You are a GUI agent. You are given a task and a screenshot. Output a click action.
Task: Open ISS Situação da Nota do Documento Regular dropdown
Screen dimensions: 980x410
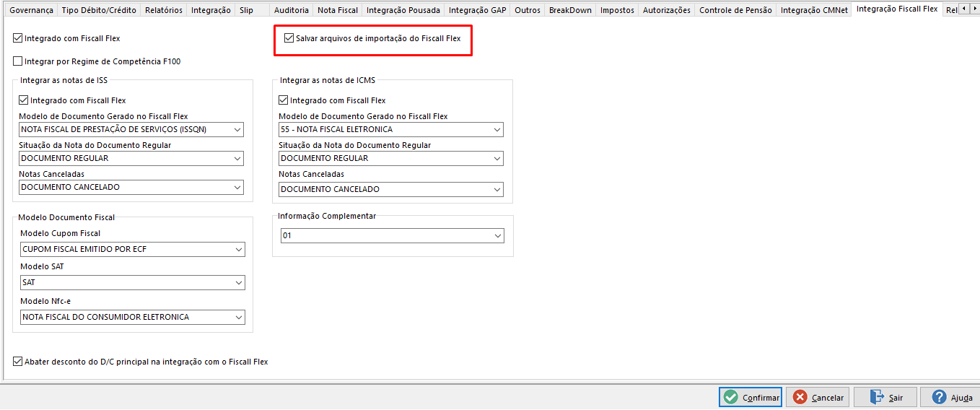(x=131, y=158)
